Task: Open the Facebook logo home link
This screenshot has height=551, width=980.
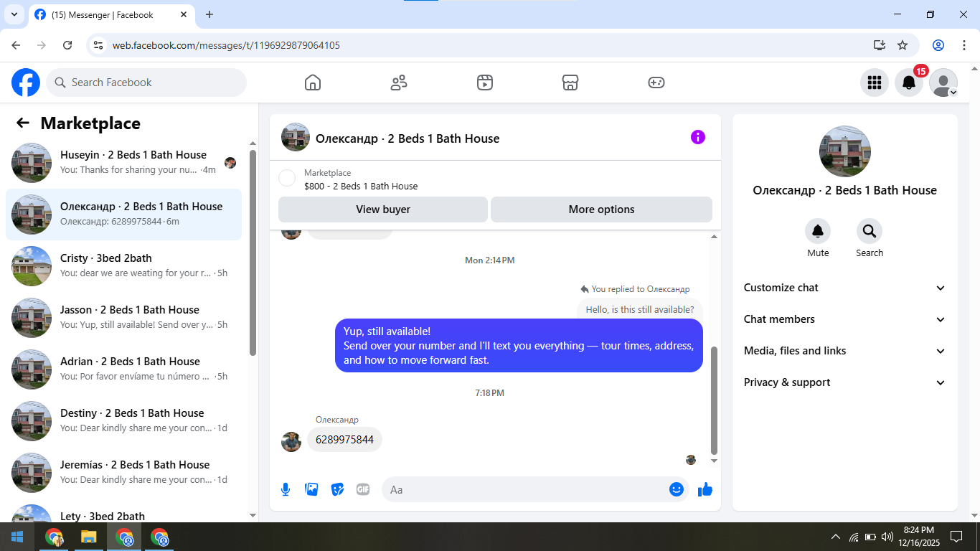Action: tap(26, 83)
